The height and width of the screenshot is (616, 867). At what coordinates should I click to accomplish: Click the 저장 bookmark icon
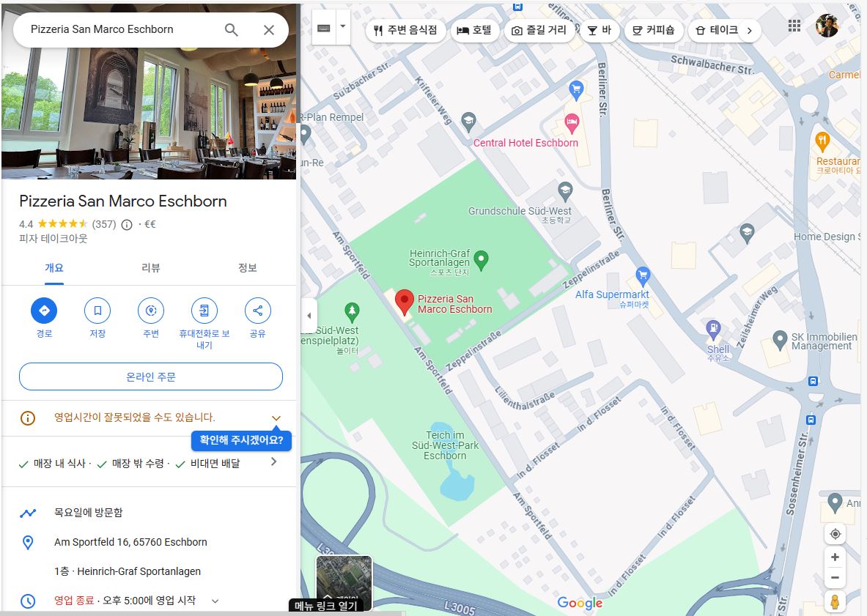tap(97, 311)
